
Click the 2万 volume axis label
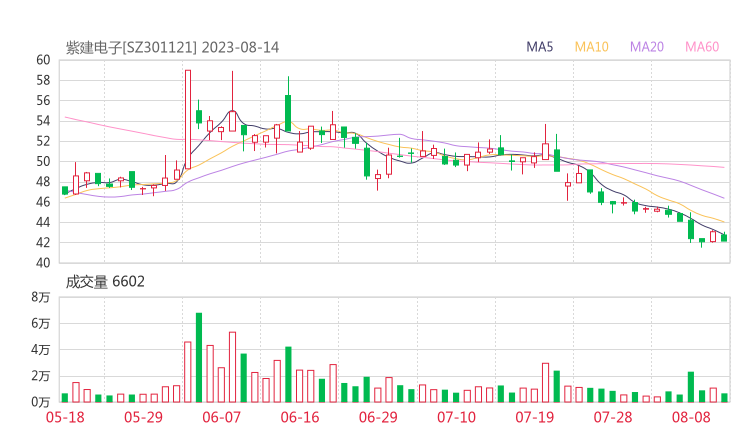(41, 376)
